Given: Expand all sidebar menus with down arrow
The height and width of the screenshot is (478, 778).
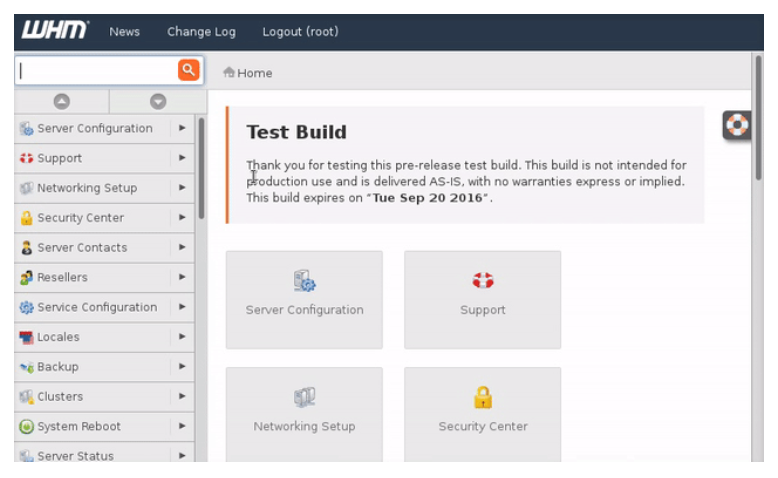Looking at the screenshot, I should click(x=158, y=102).
